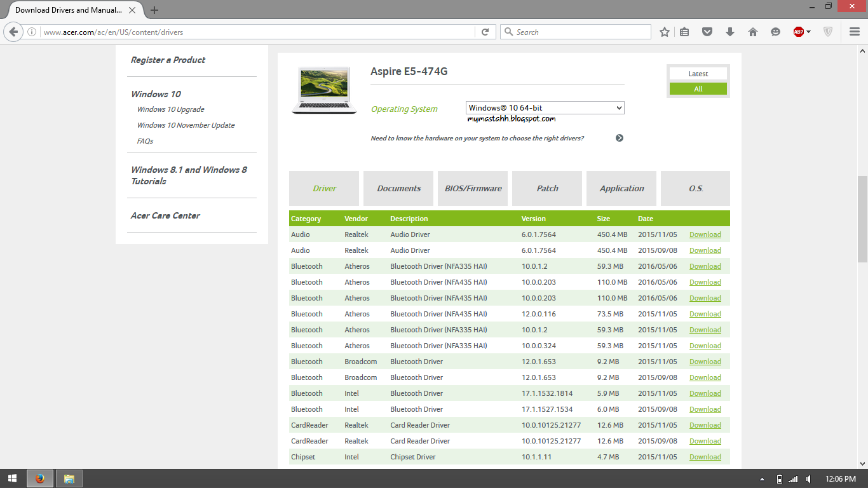The image size is (868, 488).
Task: Save the page to Pocket
Action: (707, 32)
